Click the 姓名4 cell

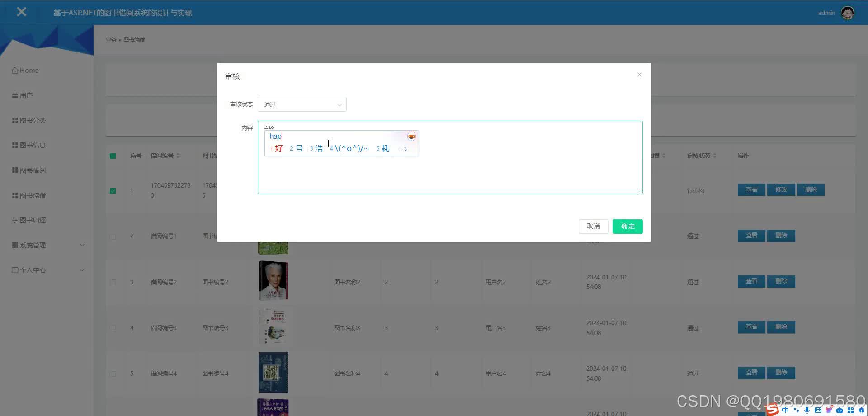[x=543, y=373]
